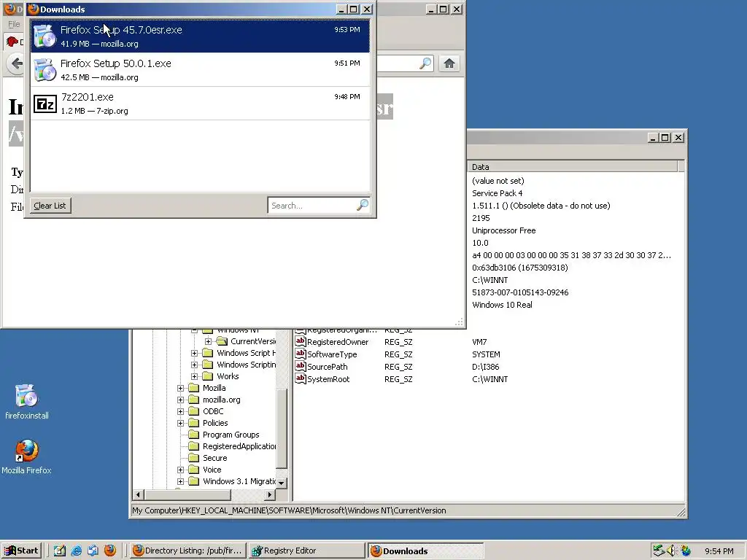Screen dimensions: 747x560
Task: Open firefoxinstall desktop icon
Action: pos(27,395)
